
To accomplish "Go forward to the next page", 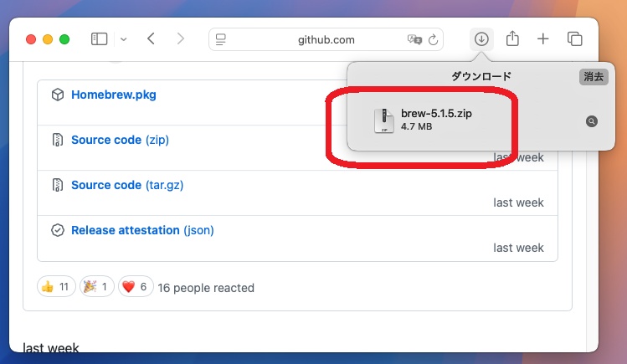I will 180,39.
